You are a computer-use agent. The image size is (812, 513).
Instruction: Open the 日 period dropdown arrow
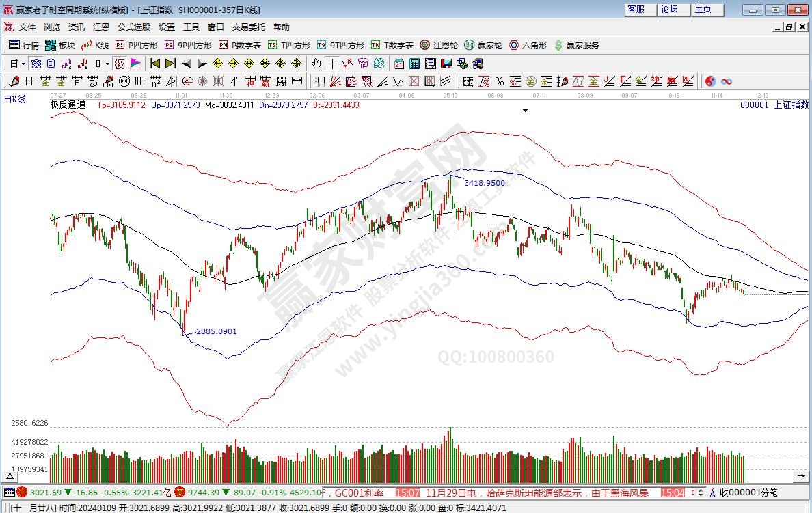[23, 64]
